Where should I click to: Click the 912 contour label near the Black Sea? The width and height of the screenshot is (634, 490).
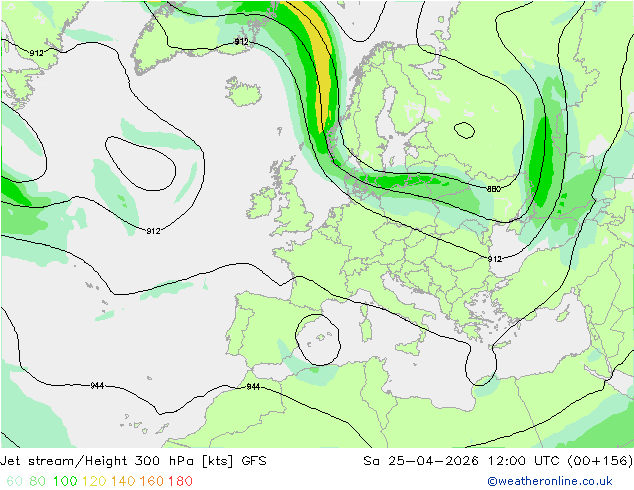[x=495, y=259]
